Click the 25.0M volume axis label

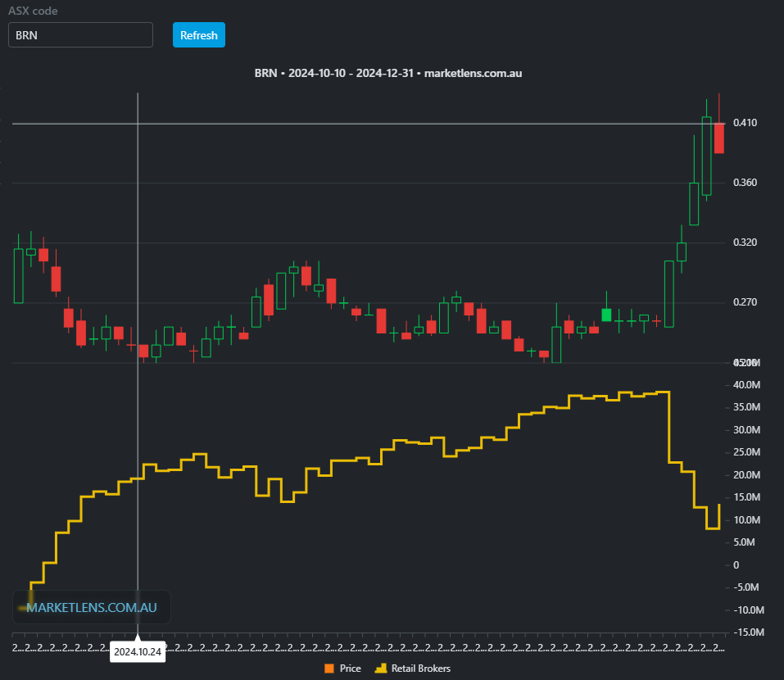(x=747, y=453)
